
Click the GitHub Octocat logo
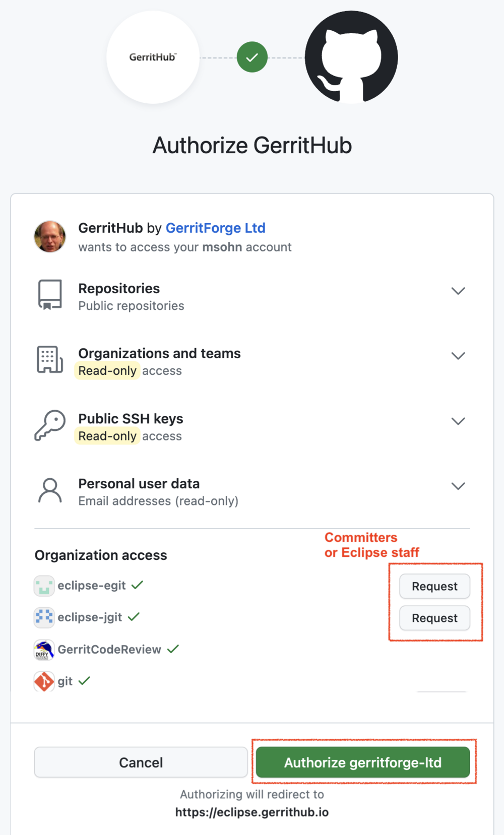[351, 57]
